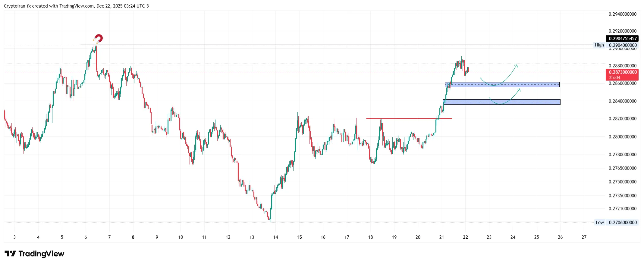
Task: Click the 0.2940000000 price axis tick
Action: pyautogui.click(x=623, y=14)
